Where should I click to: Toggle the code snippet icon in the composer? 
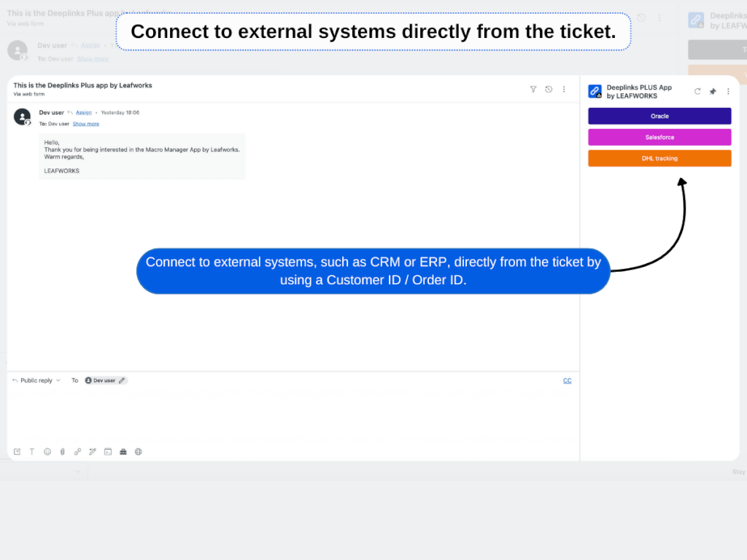tap(108, 451)
